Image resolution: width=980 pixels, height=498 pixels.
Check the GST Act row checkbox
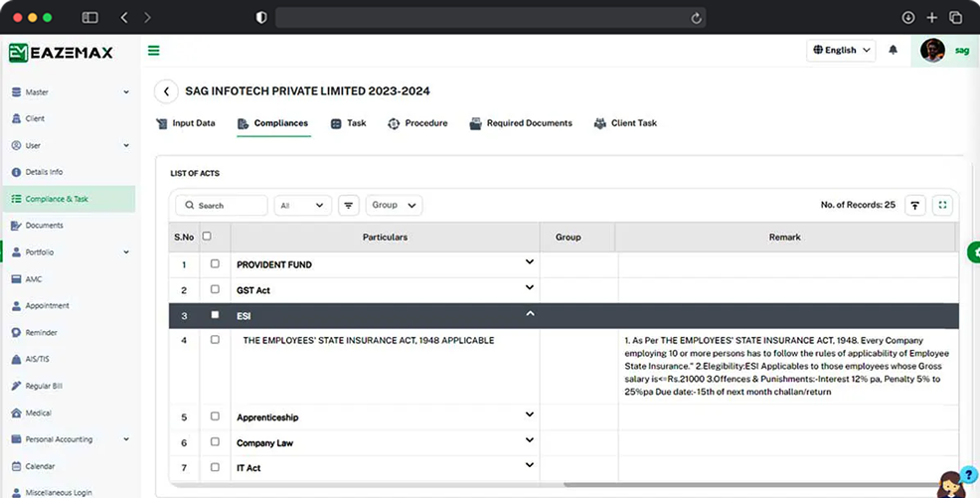pos(215,289)
